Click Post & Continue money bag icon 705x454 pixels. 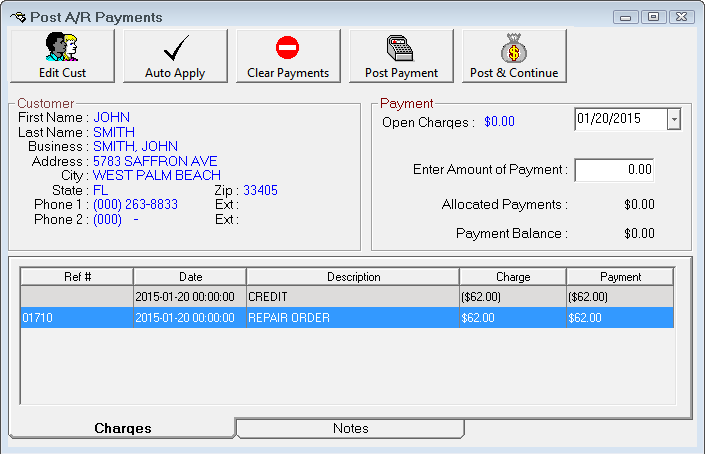click(514, 48)
